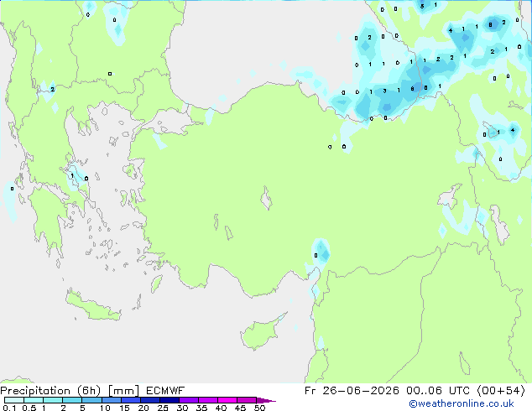This screenshot has height=411, width=532.
Task: Select the 20–25 mm legend swatch
Action: point(150,400)
